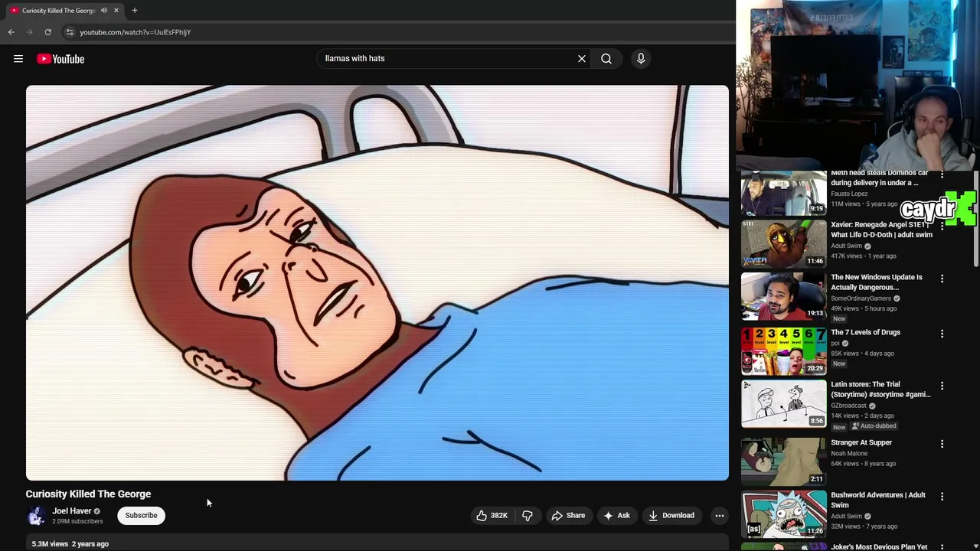
Task: Open the Joker's Most Devious Plan Yet title
Action: [x=879, y=546]
